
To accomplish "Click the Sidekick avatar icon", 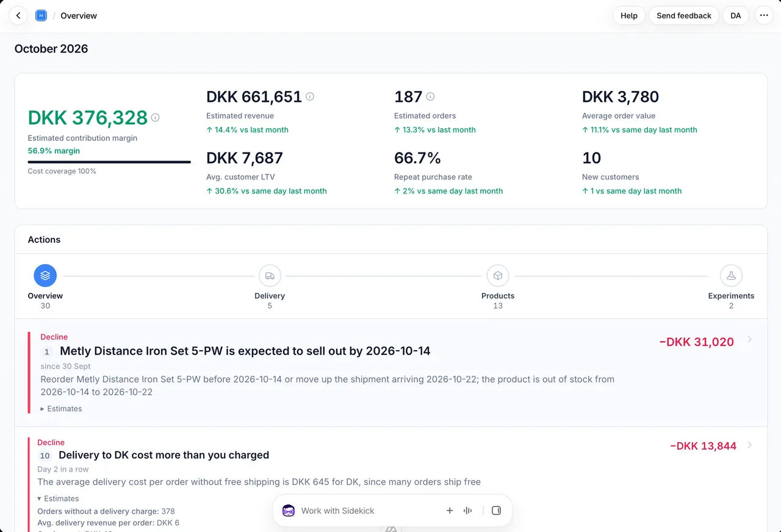I will [x=289, y=511].
